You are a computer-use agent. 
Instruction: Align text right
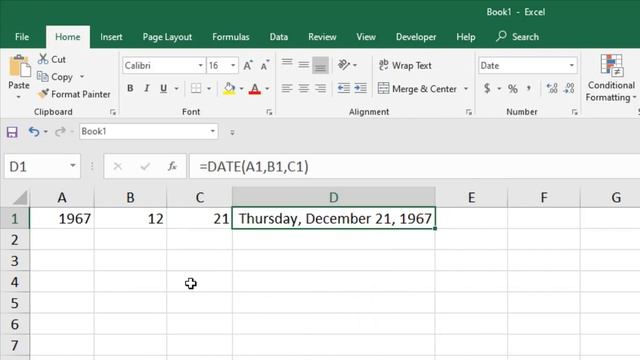point(320,88)
